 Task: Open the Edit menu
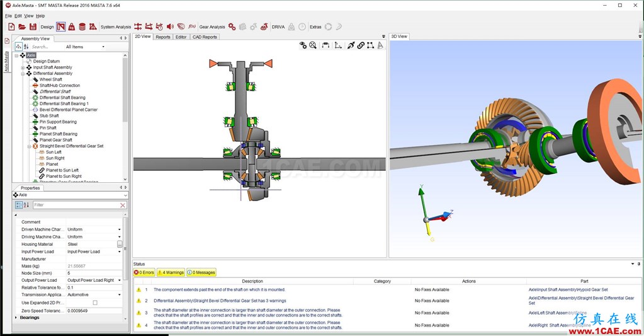pyautogui.click(x=18, y=16)
